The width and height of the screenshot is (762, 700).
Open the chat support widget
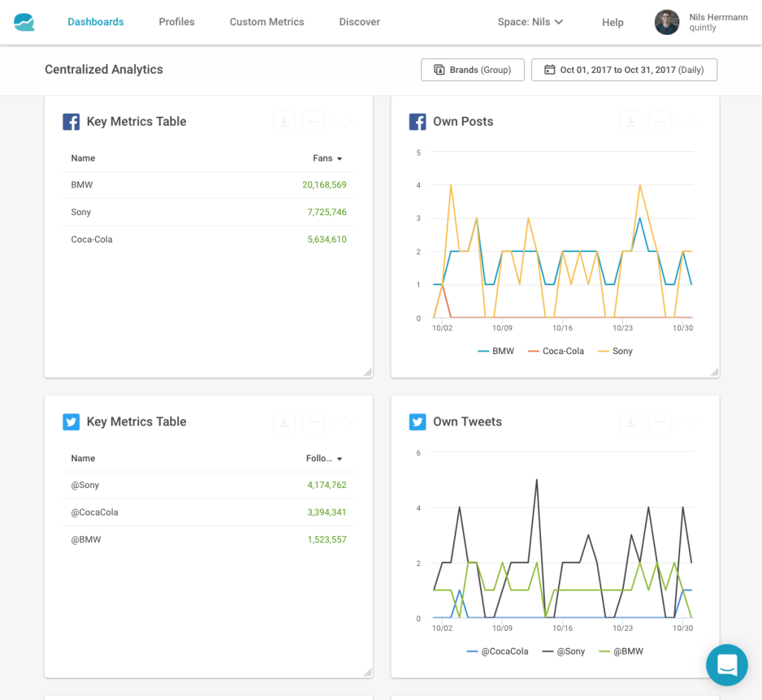726,664
